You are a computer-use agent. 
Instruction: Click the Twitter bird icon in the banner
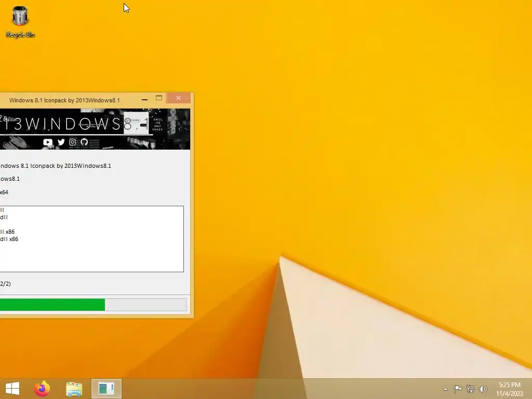click(61, 142)
